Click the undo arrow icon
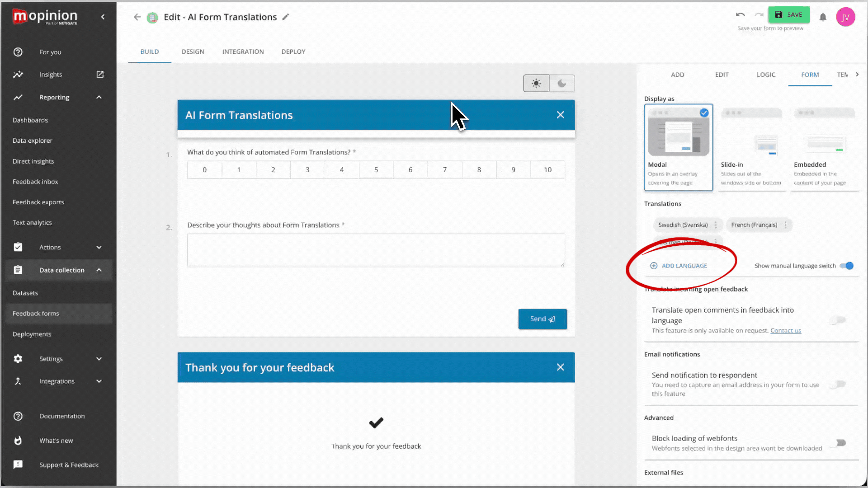The height and width of the screenshot is (488, 868). pos(740,14)
